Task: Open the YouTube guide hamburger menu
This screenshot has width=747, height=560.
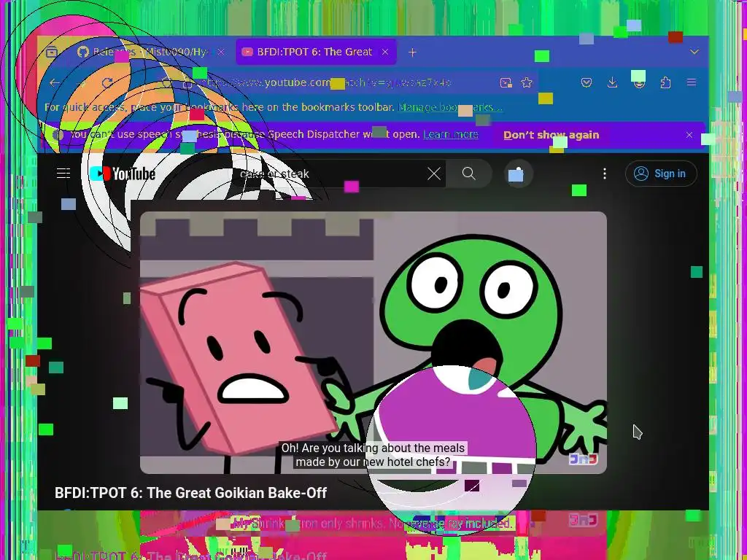Action: (63, 174)
